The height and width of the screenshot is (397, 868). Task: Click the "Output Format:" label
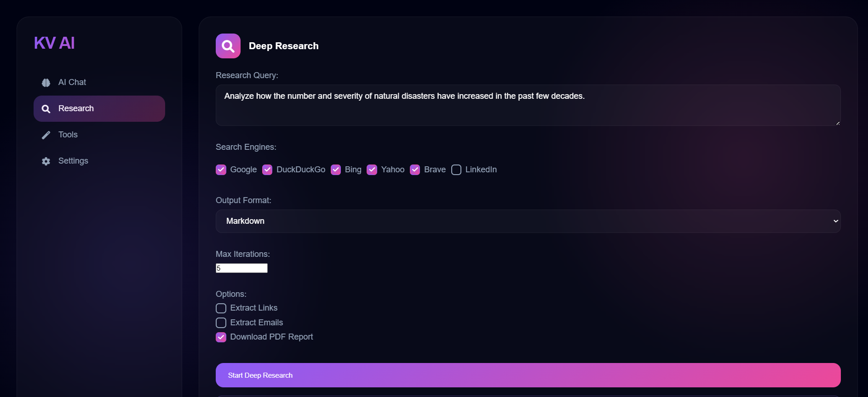point(243,200)
